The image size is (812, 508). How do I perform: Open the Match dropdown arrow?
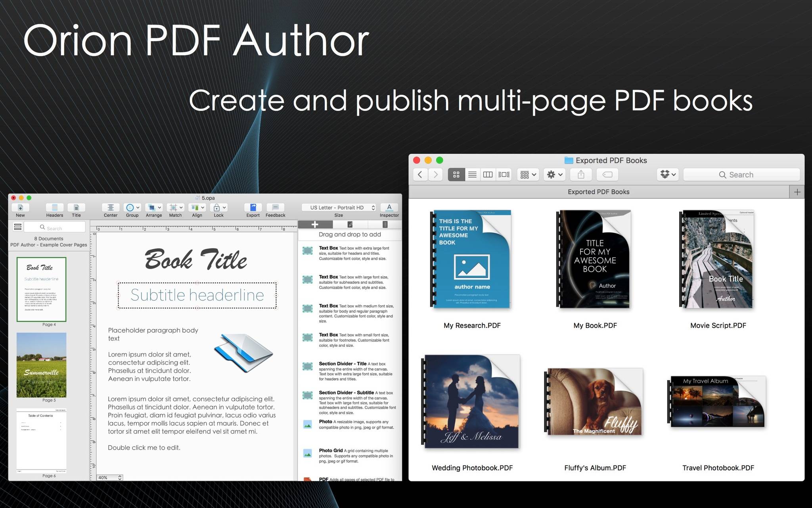point(181,208)
